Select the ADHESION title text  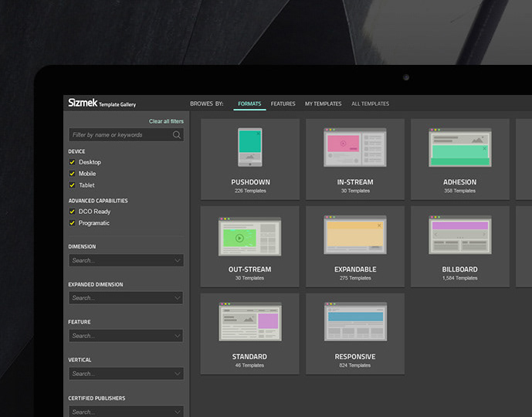[x=459, y=182]
